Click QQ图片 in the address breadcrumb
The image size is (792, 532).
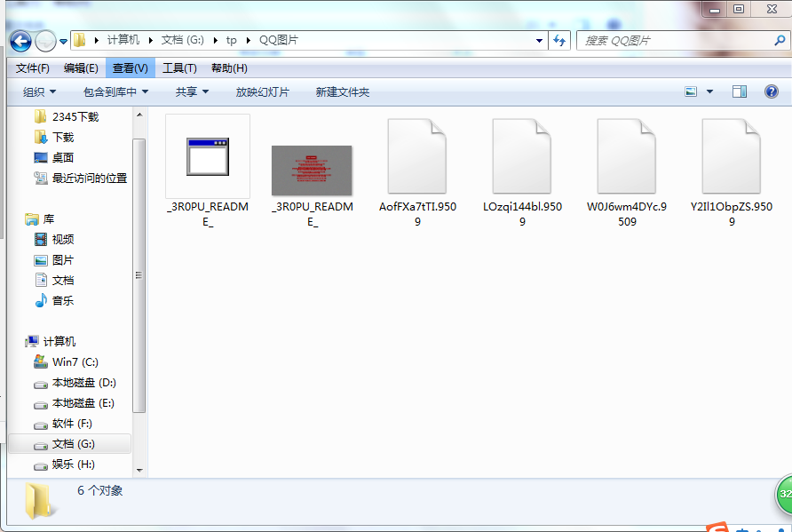tap(278, 40)
